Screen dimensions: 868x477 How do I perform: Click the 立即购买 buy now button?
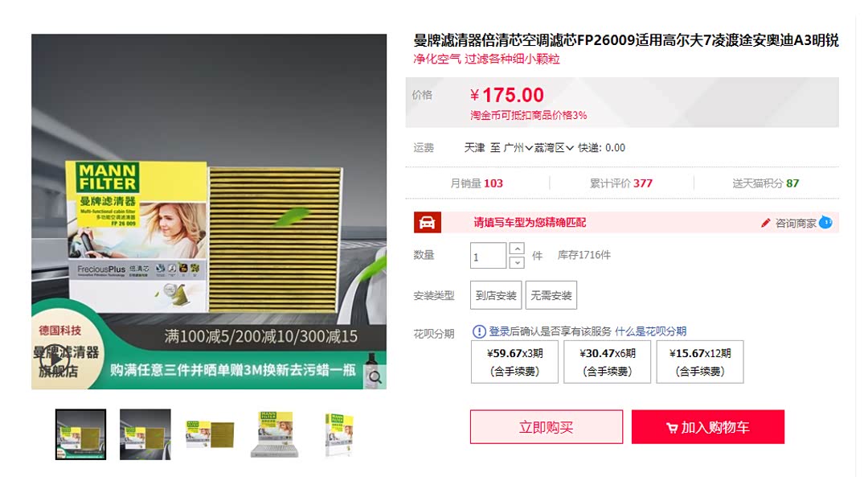click(547, 427)
